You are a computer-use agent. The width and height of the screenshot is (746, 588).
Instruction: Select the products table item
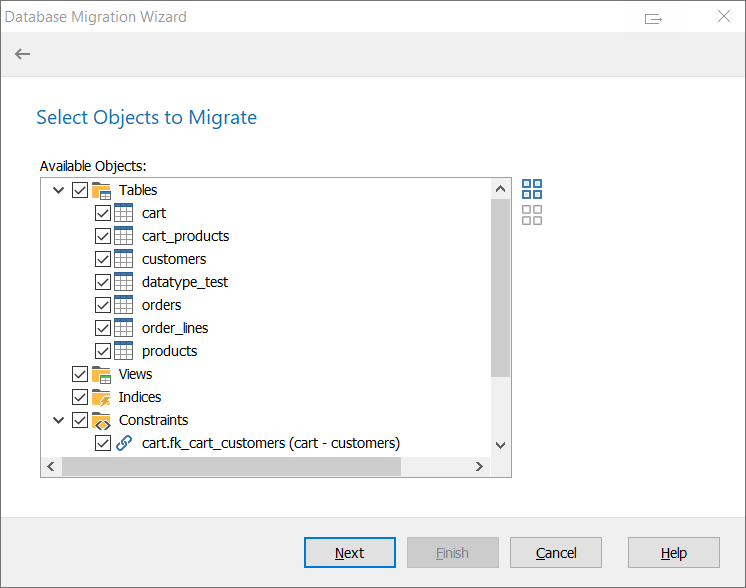(169, 351)
